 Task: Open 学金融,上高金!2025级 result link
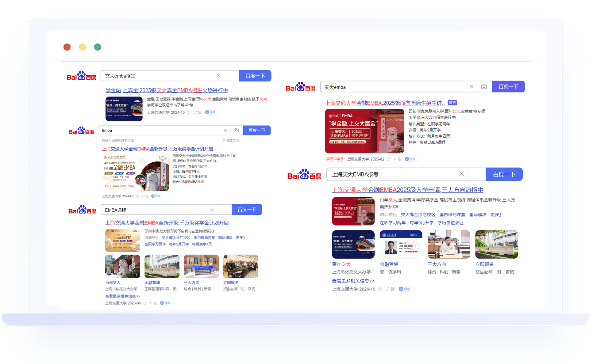coord(167,90)
